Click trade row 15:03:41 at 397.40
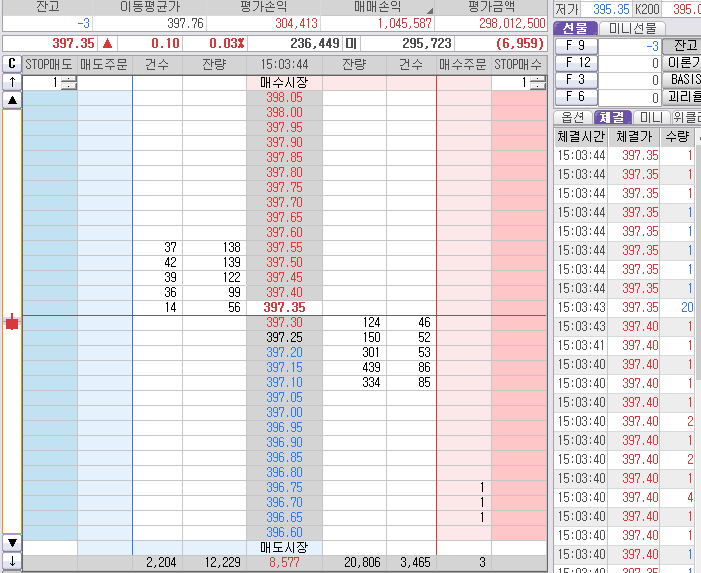701x573 pixels. point(625,345)
